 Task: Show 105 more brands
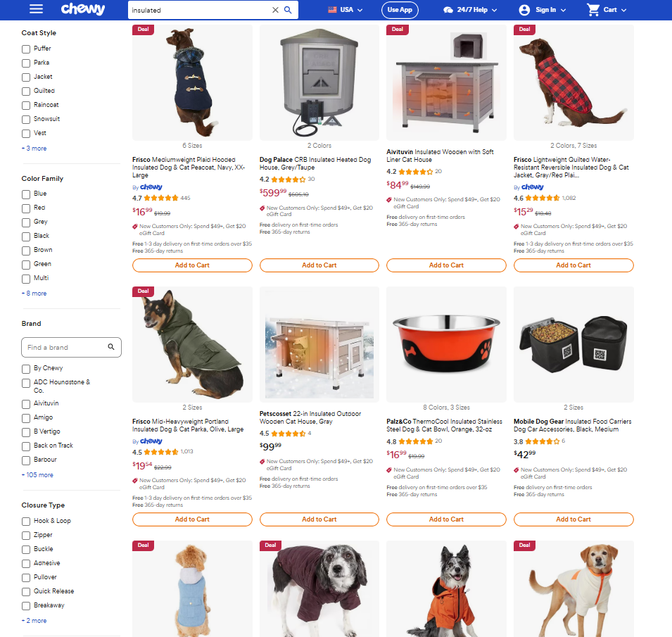[38, 475]
